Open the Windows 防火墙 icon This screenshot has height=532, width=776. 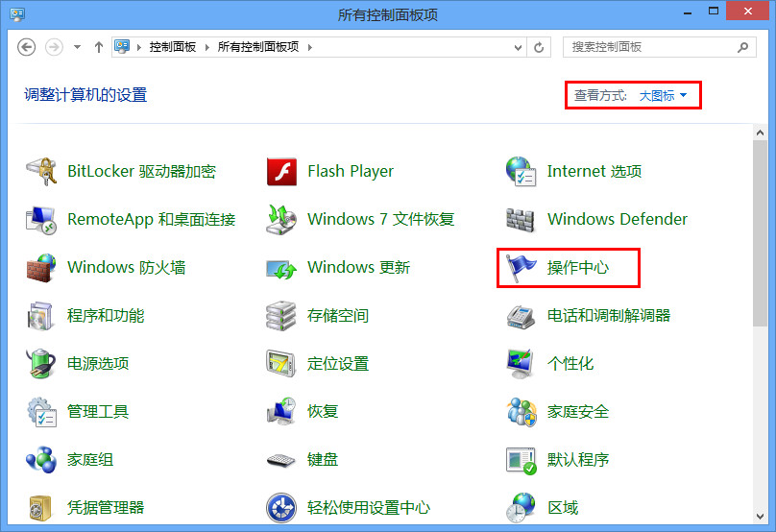(40, 268)
